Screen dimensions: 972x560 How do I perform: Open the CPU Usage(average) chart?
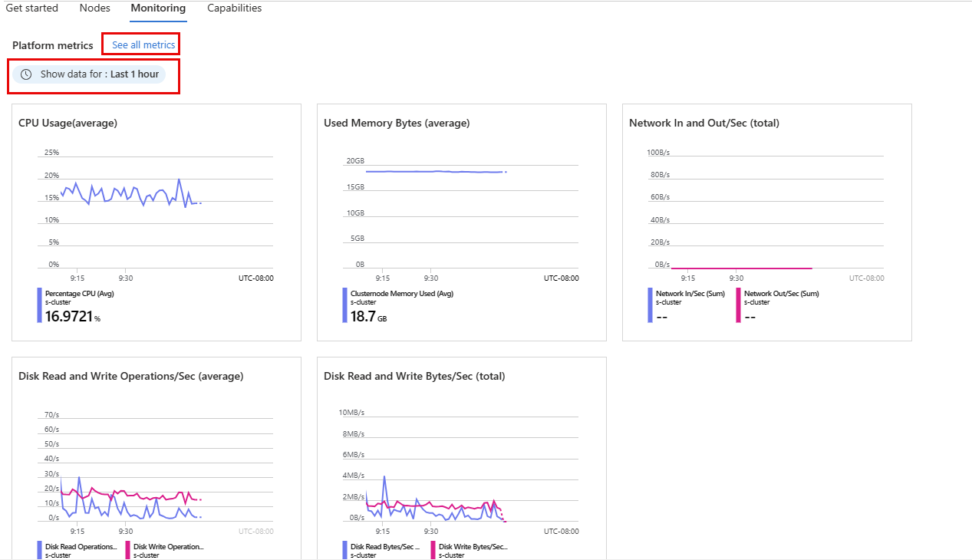point(157,222)
